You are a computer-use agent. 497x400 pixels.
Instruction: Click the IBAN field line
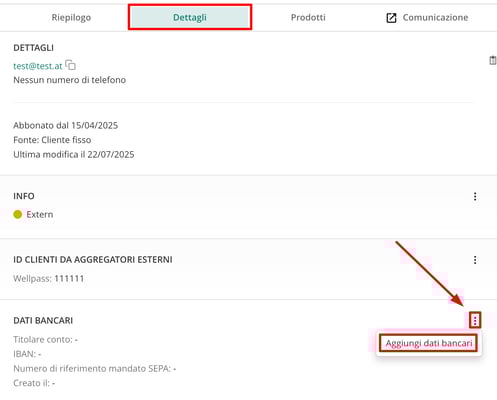(27, 354)
